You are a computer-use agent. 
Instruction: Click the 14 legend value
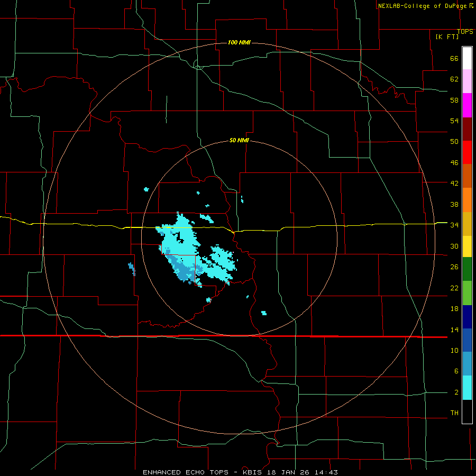pos(454,329)
